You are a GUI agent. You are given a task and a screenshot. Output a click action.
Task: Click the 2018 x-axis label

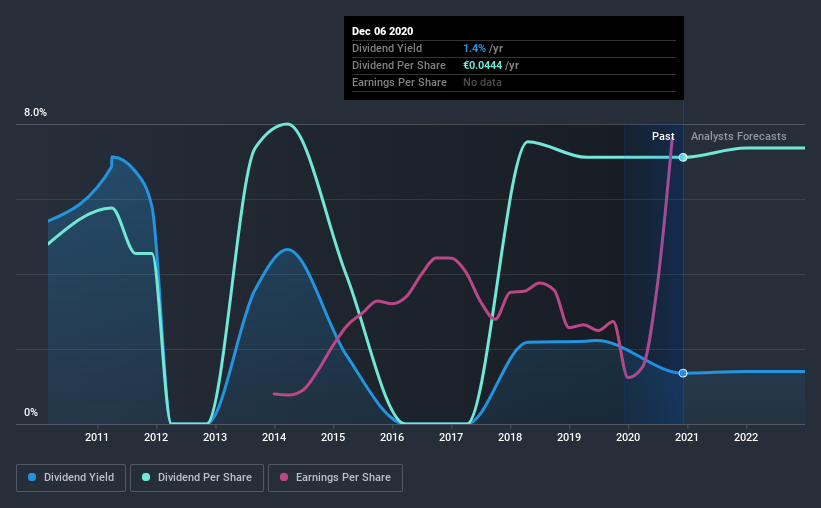click(x=510, y=437)
